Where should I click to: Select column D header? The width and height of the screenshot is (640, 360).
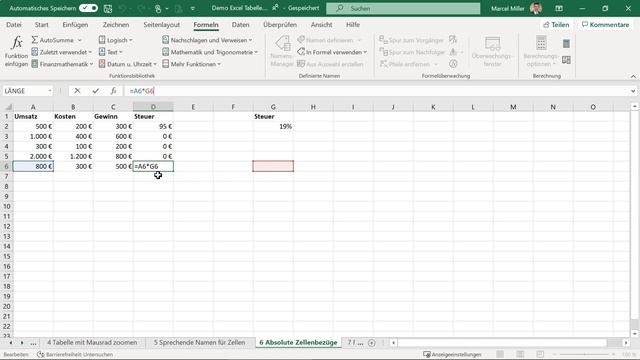coord(153,107)
